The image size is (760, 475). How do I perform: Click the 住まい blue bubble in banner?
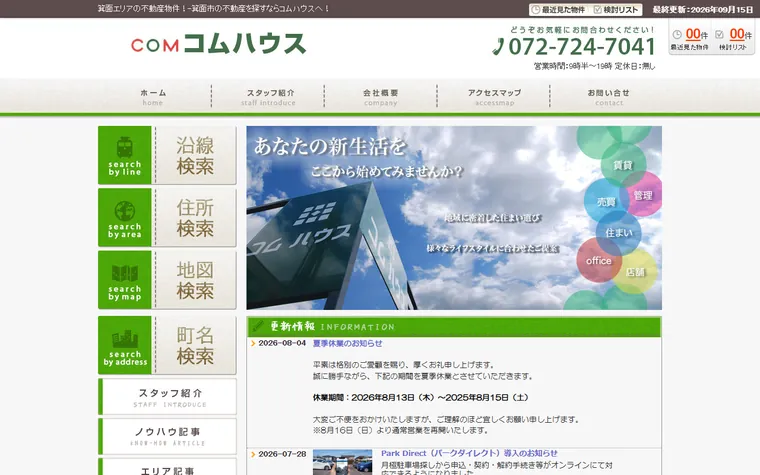(618, 233)
